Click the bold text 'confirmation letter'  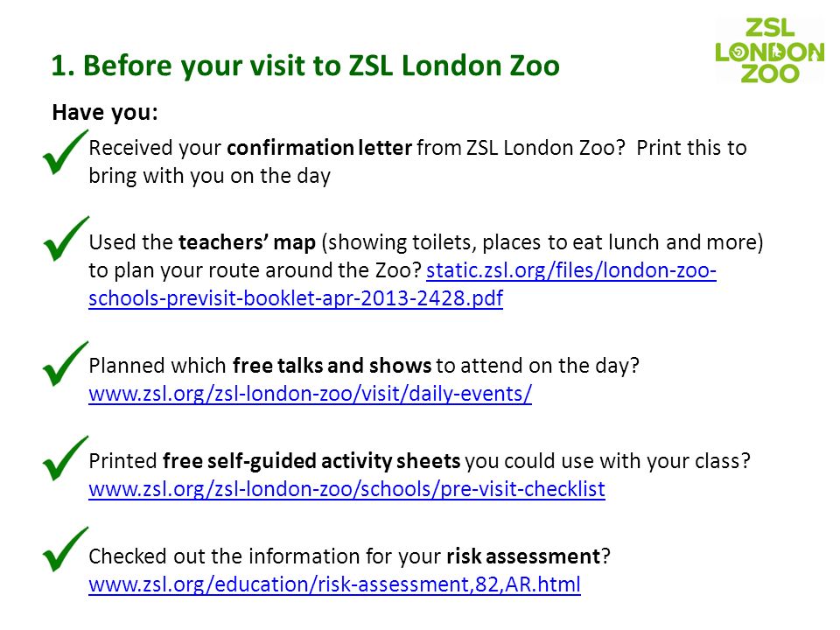click(319, 148)
